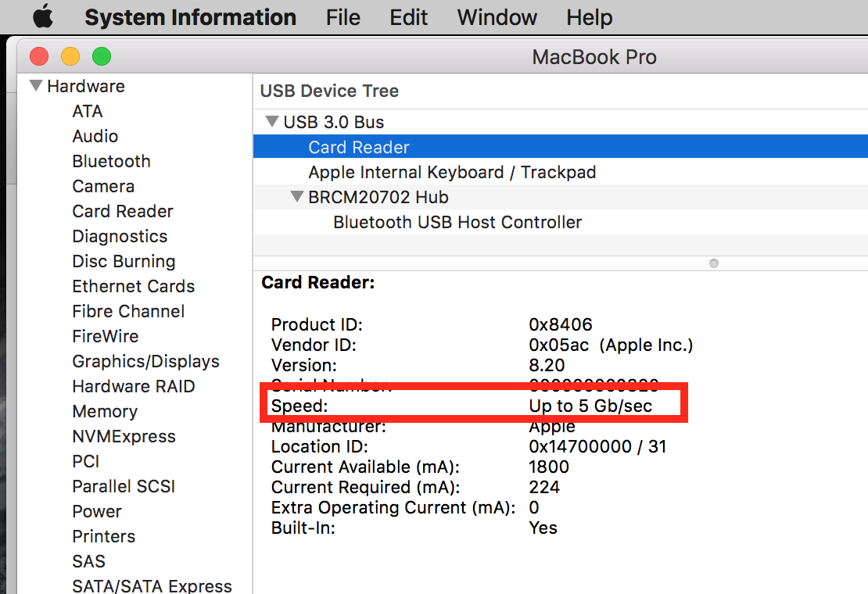Click the Version value 8.20

[x=547, y=365]
